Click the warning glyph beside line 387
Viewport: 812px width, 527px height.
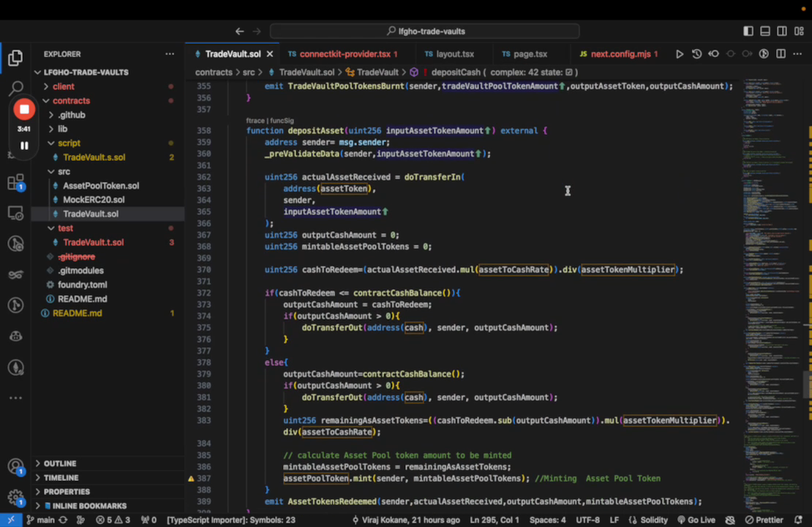[x=191, y=478]
